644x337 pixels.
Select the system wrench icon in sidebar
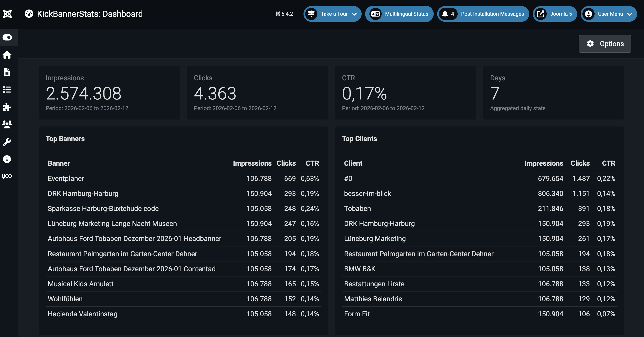7,142
